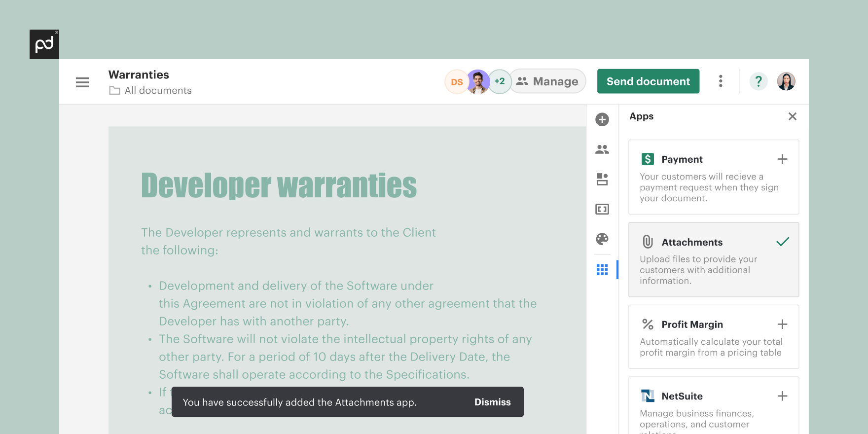Open the recipients panel icon in sidebar
This screenshot has width=868, height=434.
(x=602, y=149)
